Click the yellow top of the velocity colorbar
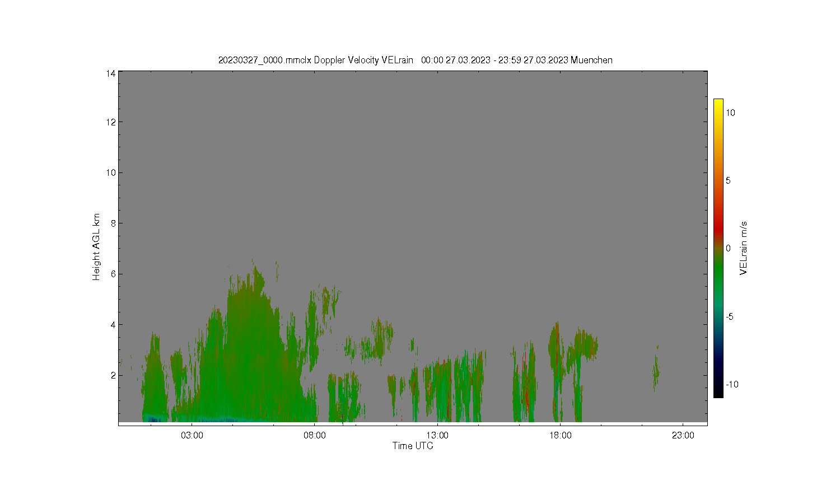The width and height of the screenshot is (840, 504). 718,104
